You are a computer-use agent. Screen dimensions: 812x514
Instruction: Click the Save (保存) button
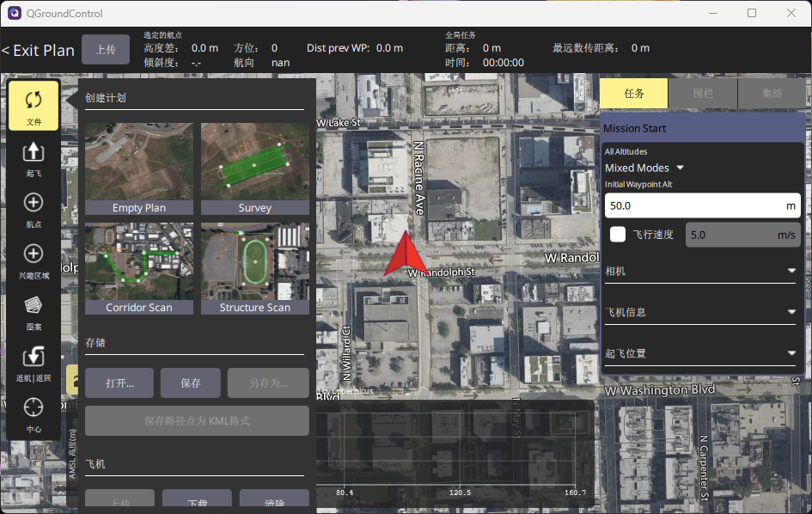coord(191,382)
